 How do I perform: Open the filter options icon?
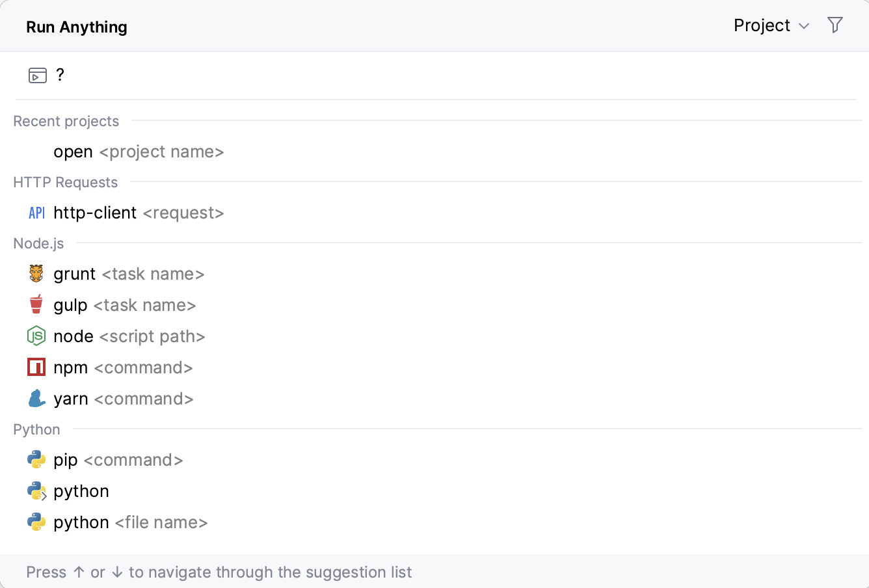pos(835,25)
